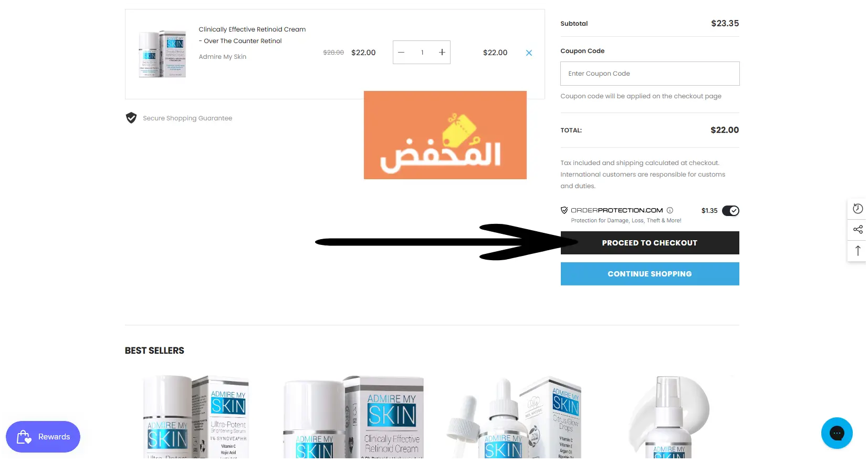Viewport: 868px width, 462px height.
Task: Open recently viewed history icon
Action: pos(858,209)
